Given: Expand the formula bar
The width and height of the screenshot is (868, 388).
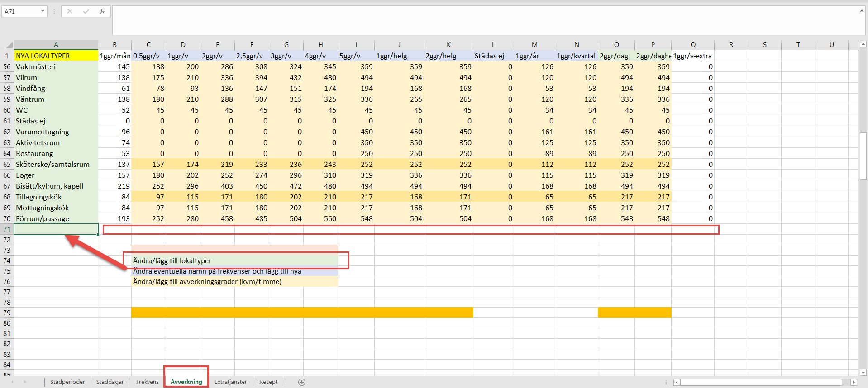Looking at the screenshot, I should coord(862,11).
